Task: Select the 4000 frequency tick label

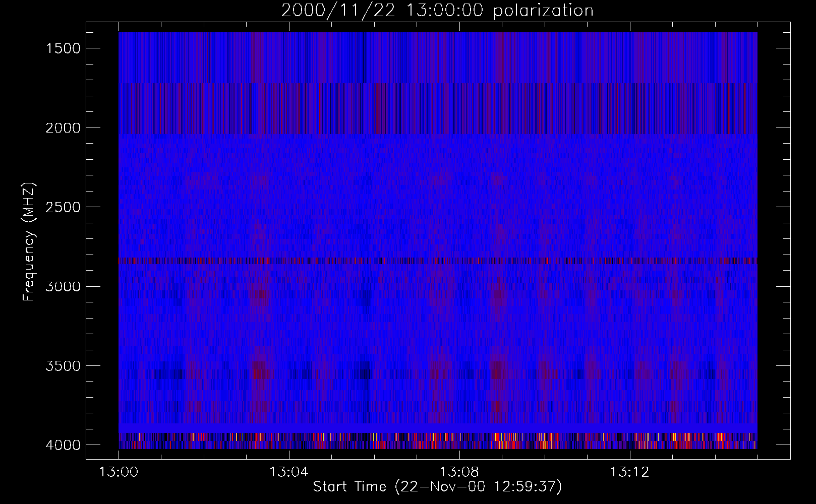Action: [x=63, y=445]
